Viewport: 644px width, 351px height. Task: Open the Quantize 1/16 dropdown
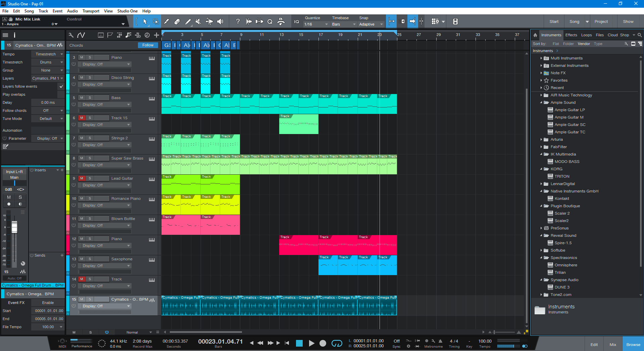(x=315, y=24)
